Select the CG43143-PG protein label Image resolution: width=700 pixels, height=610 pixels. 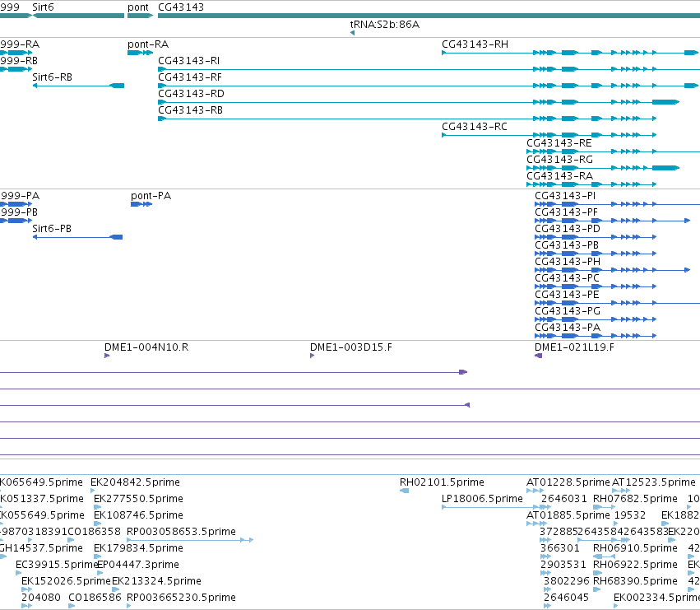coord(568,311)
